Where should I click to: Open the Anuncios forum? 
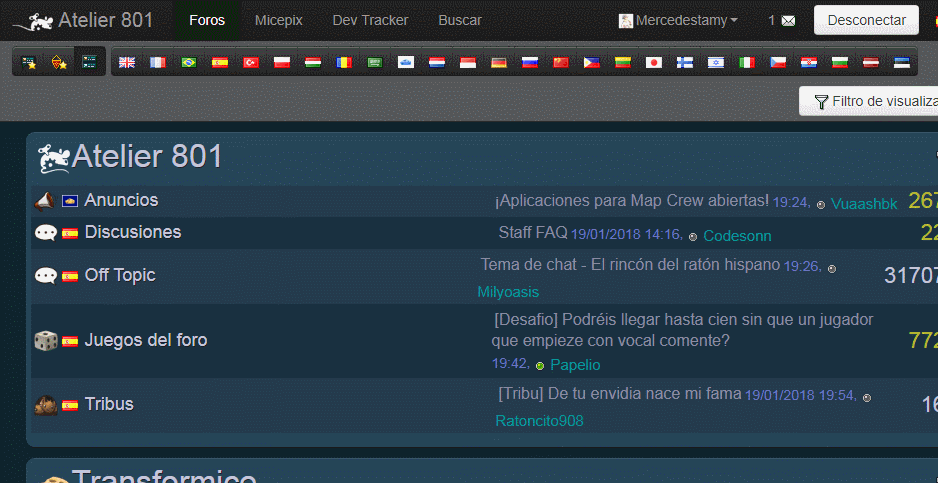[x=121, y=200]
